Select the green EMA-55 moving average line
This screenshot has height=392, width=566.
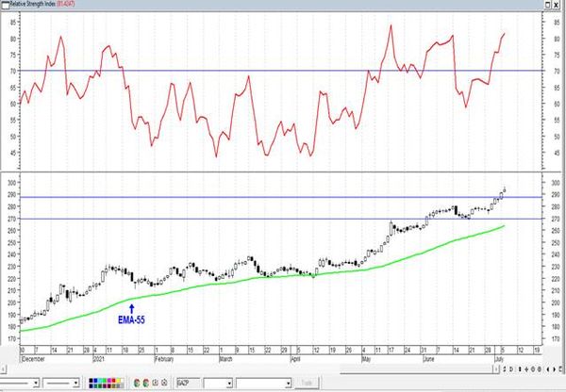click(283, 273)
